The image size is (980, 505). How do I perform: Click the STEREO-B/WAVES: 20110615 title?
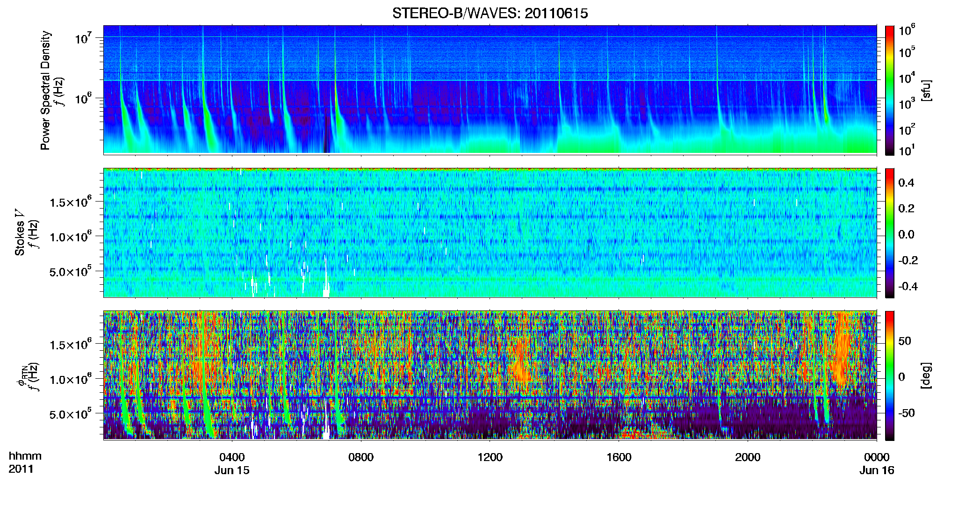point(490,13)
